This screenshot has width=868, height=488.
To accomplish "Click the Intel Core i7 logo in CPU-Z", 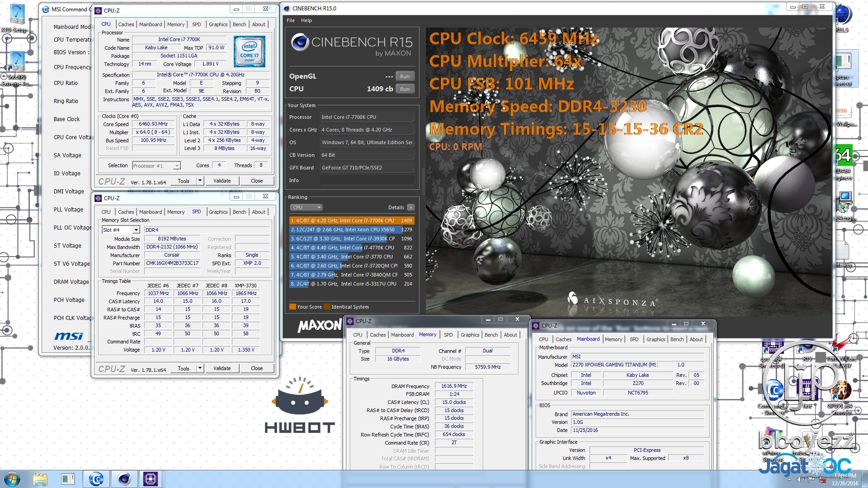I will [249, 52].
